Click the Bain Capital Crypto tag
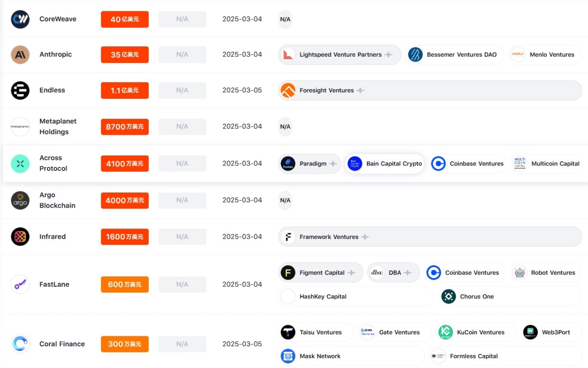588x368 pixels. point(384,164)
